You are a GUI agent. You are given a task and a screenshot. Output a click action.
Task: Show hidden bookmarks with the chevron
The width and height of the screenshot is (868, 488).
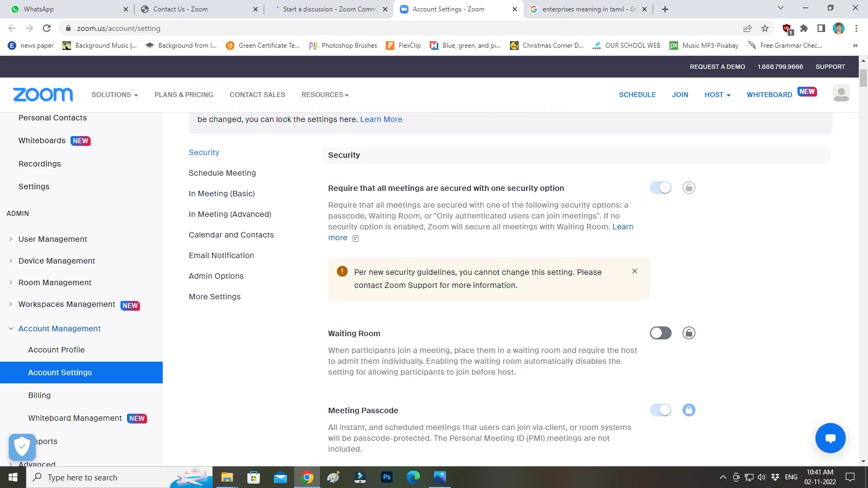pyautogui.click(x=856, y=46)
